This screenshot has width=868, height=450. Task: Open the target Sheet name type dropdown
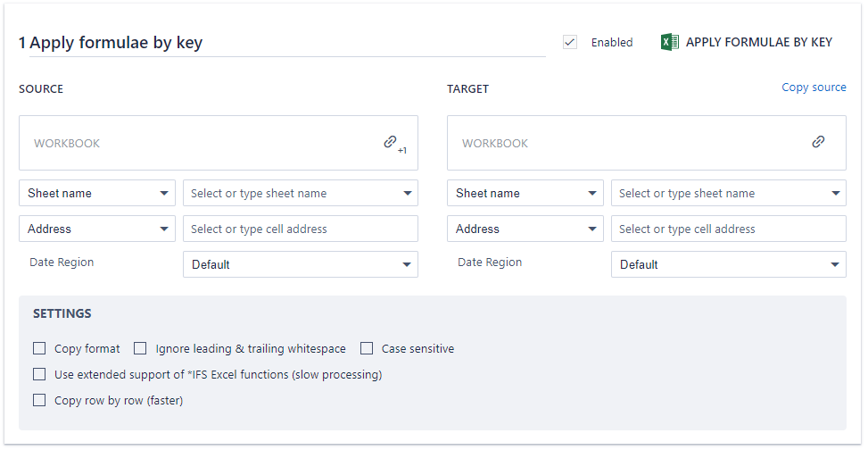(x=525, y=193)
